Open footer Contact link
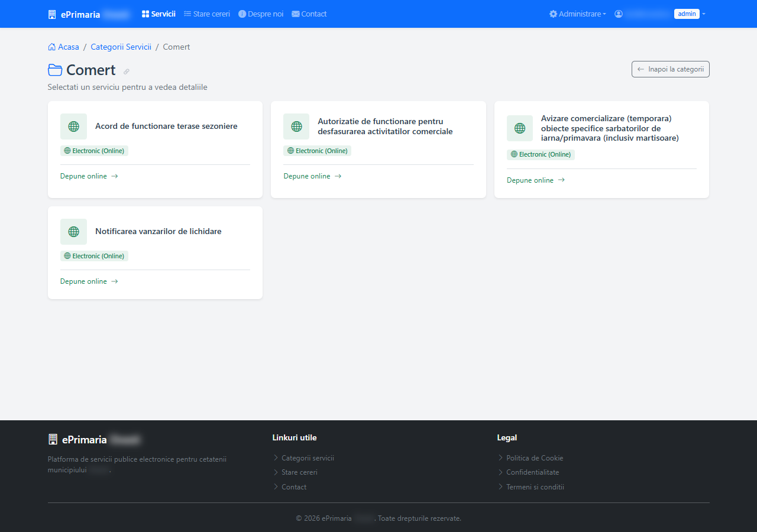Image resolution: width=757 pixels, height=532 pixels. point(294,487)
